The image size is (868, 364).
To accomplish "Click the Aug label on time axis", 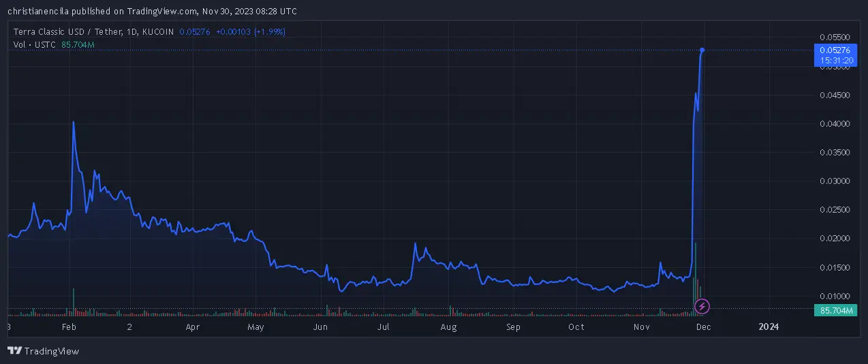I will 448,327.
